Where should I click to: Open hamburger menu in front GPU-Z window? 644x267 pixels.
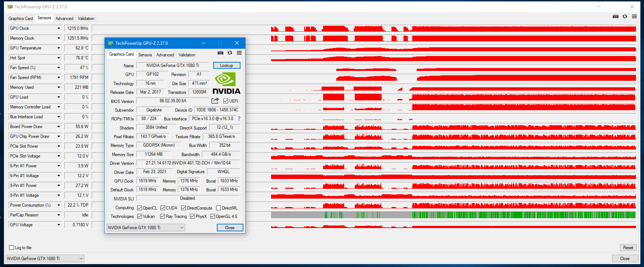click(x=239, y=53)
